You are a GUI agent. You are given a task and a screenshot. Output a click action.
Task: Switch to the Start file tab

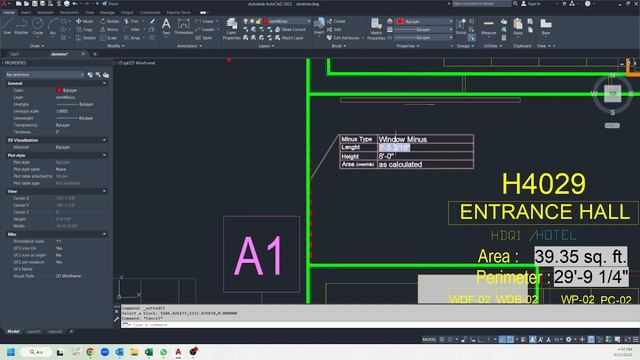click(x=15, y=54)
